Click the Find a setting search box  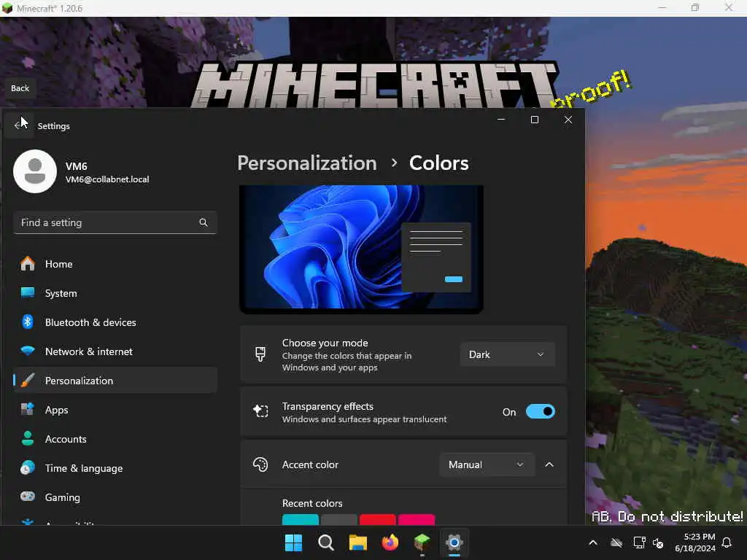[115, 222]
